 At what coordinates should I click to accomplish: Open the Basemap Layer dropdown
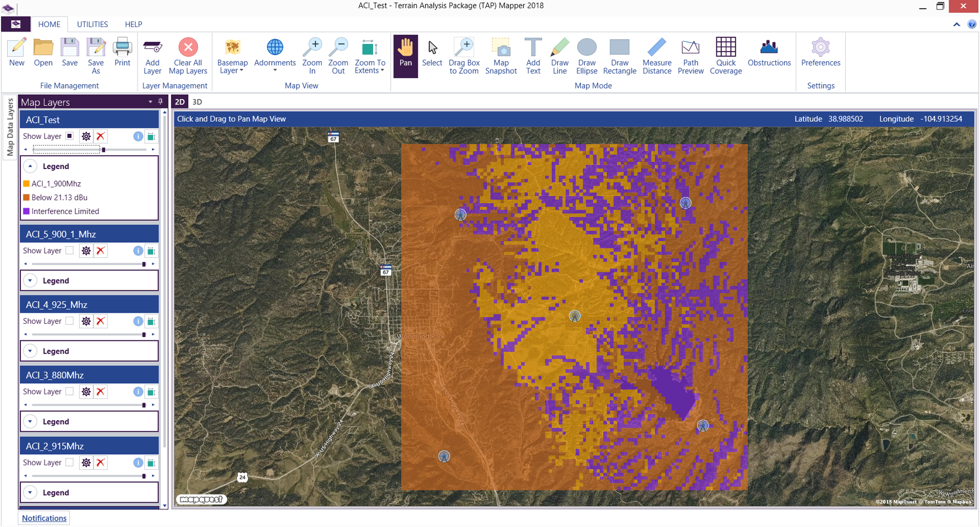(232, 56)
